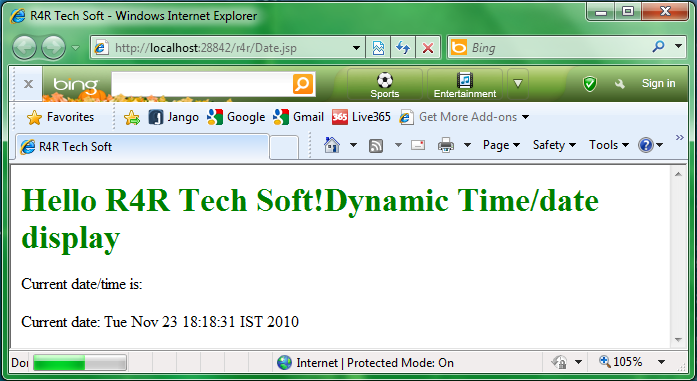Screen dimensions: 697x381
Task: Expand the address bar history dropdown
Action: click(356, 48)
